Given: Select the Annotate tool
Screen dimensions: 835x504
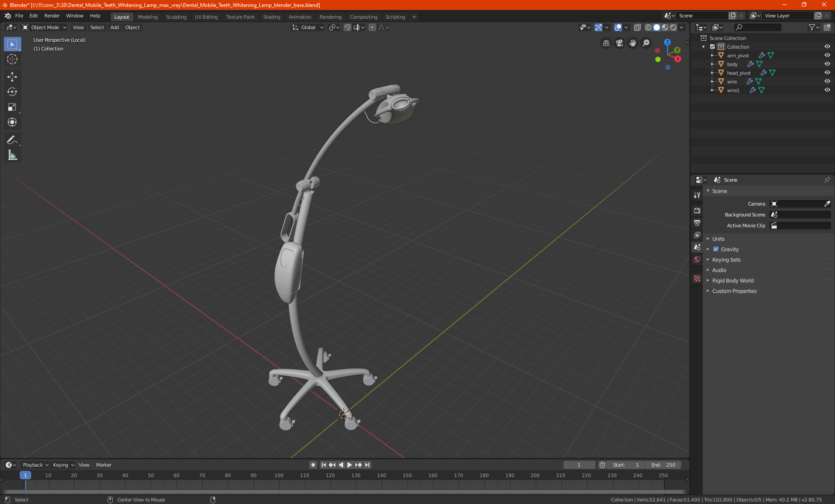Looking at the screenshot, I should pyautogui.click(x=12, y=140).
